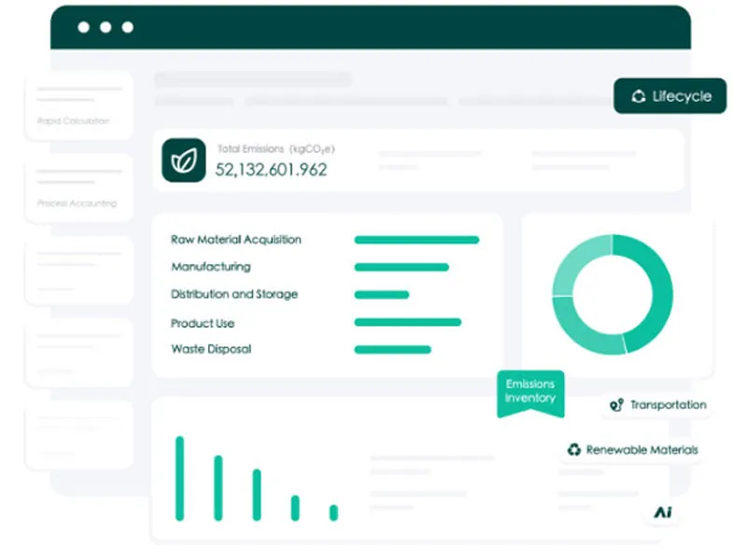Click the green leaf emissions icon
The width and height of the screenshot is (747, 560).
[183, 160]
